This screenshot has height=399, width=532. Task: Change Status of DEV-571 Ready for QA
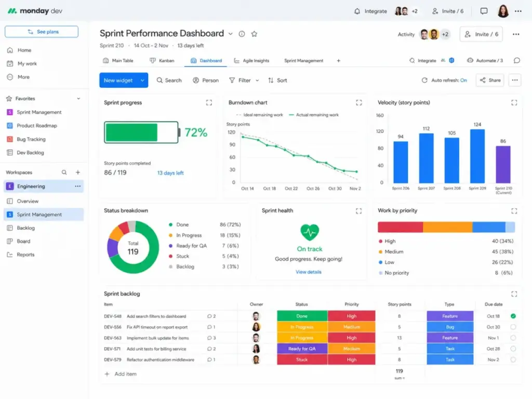pyautogui.click(x=302, y=349)
